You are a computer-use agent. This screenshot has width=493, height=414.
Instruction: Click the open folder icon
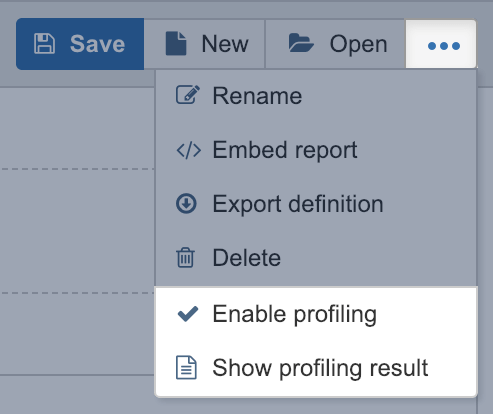click(301, 43)
